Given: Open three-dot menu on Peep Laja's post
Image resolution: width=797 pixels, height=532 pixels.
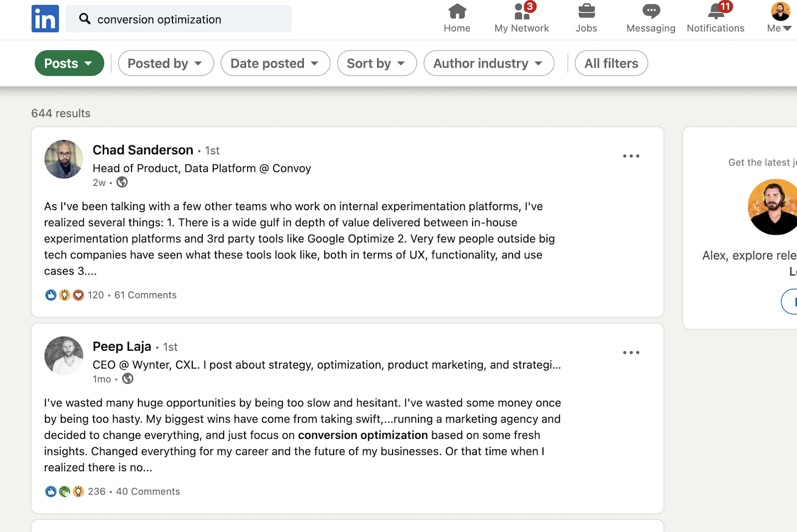Looking at the screenshot, I should tap(631, 352).
